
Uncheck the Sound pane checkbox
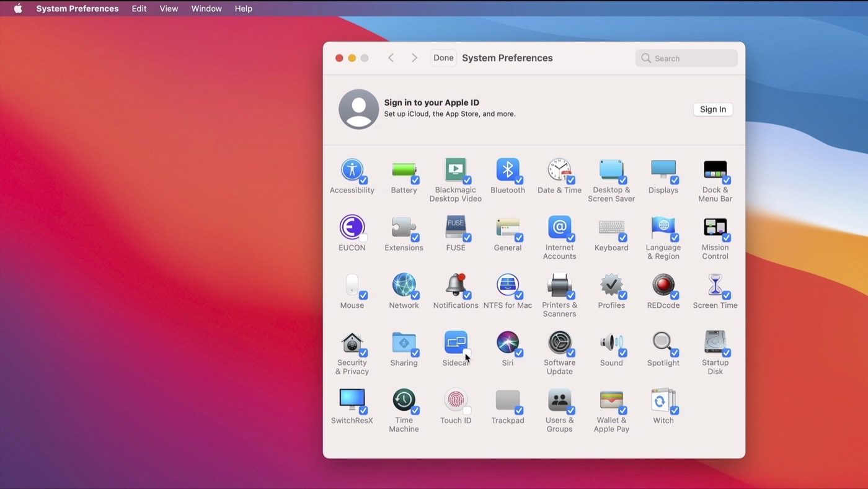622,352
